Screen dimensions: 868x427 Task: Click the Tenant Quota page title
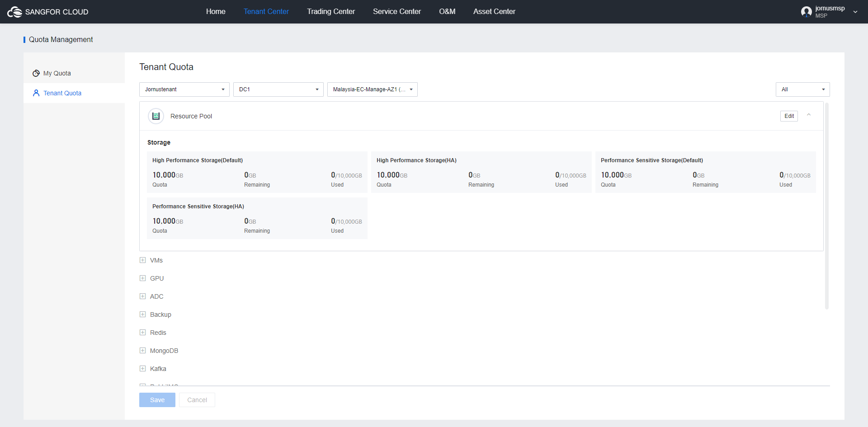(x=166, y=67)
